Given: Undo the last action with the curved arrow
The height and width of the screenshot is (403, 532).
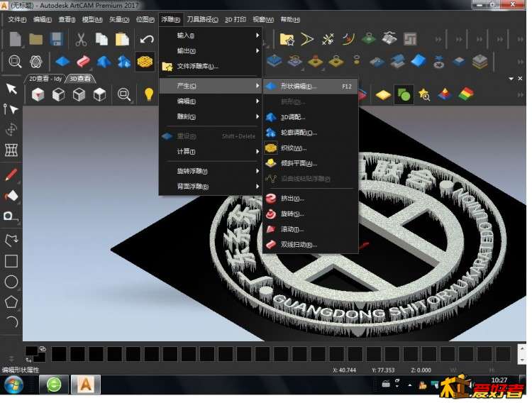Looking at the screenshot, I should [147, 40].
